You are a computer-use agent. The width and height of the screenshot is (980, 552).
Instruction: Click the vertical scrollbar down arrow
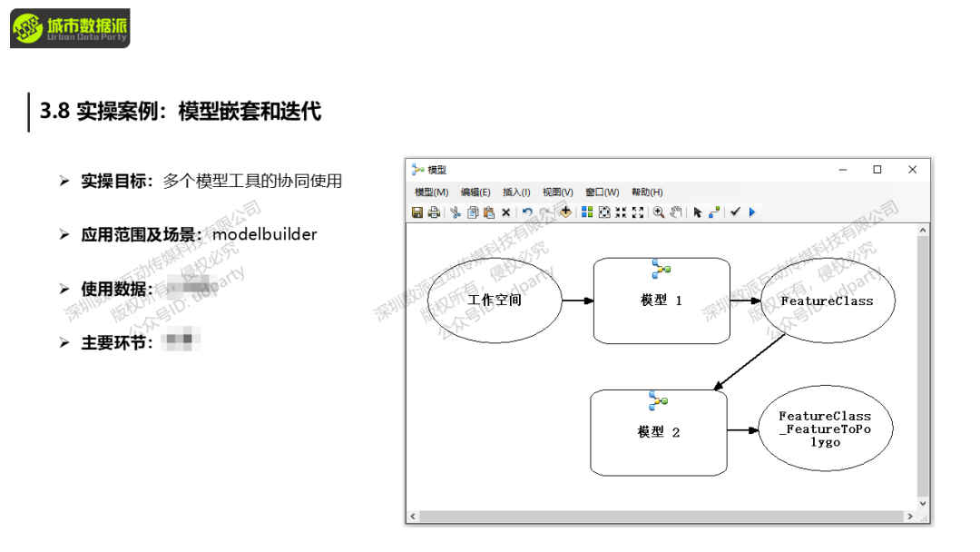click(x=924, y=503)
